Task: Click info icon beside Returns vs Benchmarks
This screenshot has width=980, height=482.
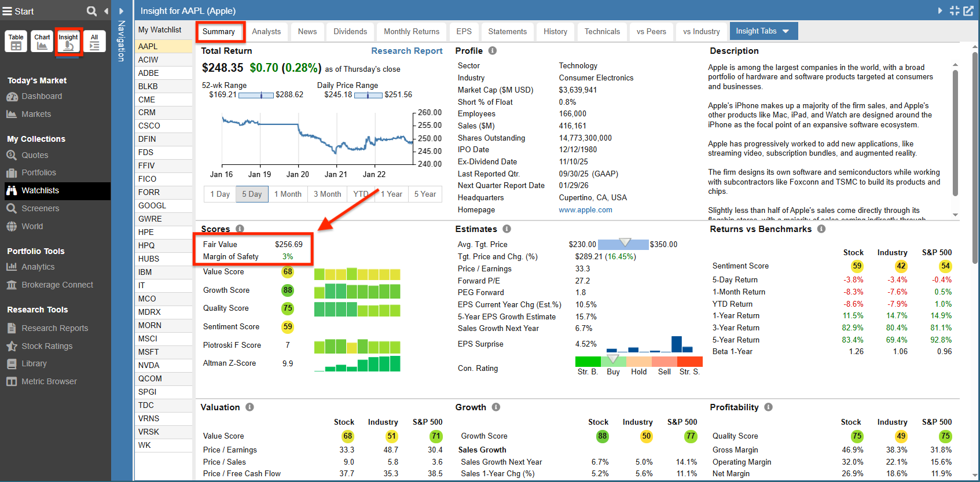Action: [x=821, y=229]
